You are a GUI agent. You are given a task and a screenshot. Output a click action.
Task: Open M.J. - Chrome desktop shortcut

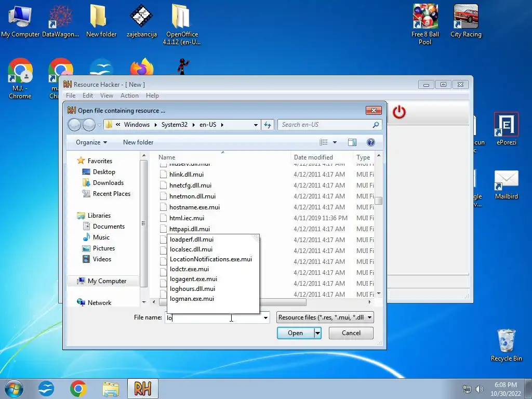point(20,79)
